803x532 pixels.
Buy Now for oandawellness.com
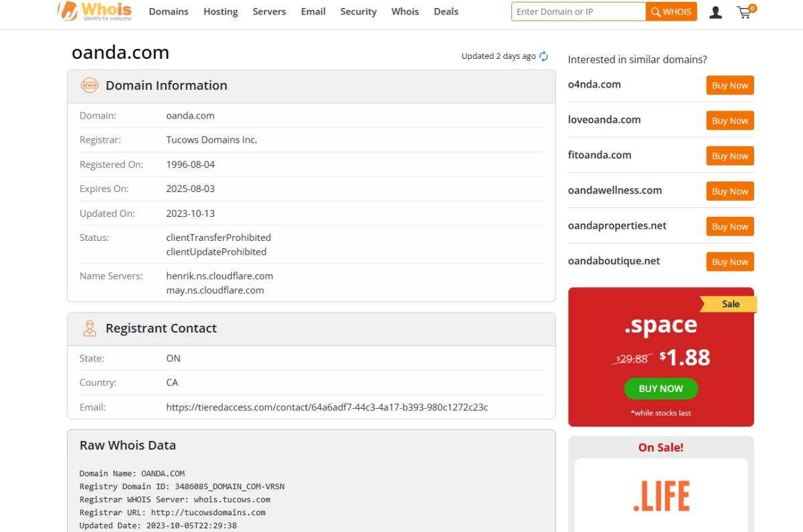tap(729, 191)
